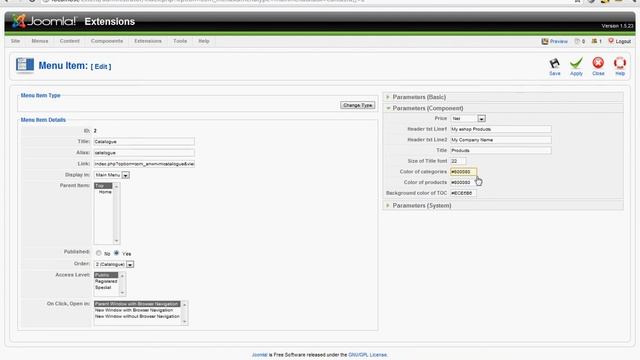
Task: Click the logged-in users icon
Action: click(594, 41)
